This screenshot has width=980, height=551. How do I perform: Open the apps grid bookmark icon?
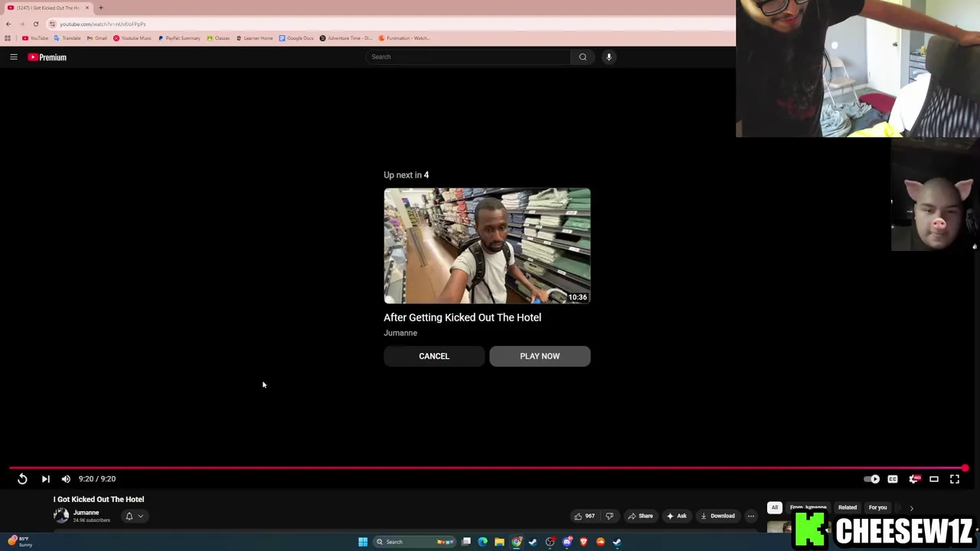pyautogui.click(x=8, y=38)
